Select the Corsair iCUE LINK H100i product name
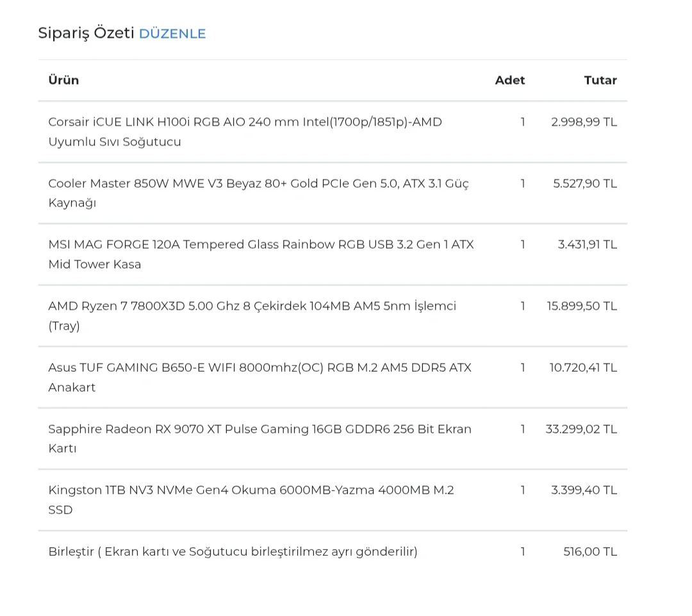 (x=245, y=131)
